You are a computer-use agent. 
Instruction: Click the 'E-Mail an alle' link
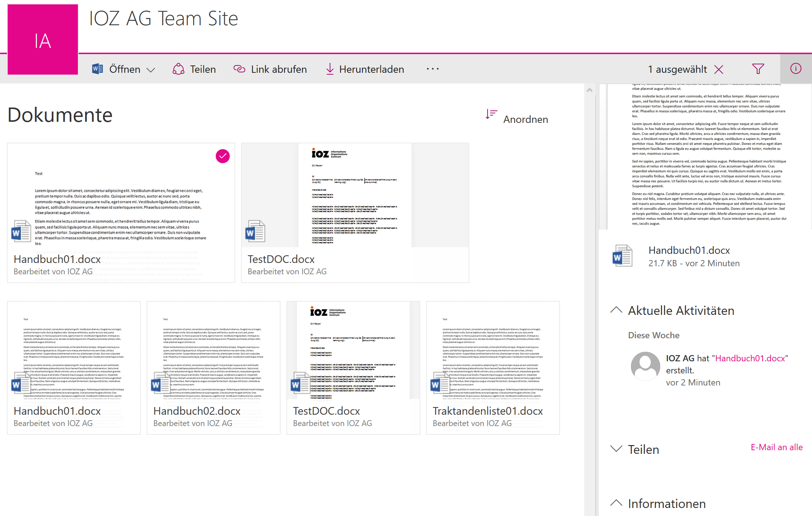click(777, 447)
